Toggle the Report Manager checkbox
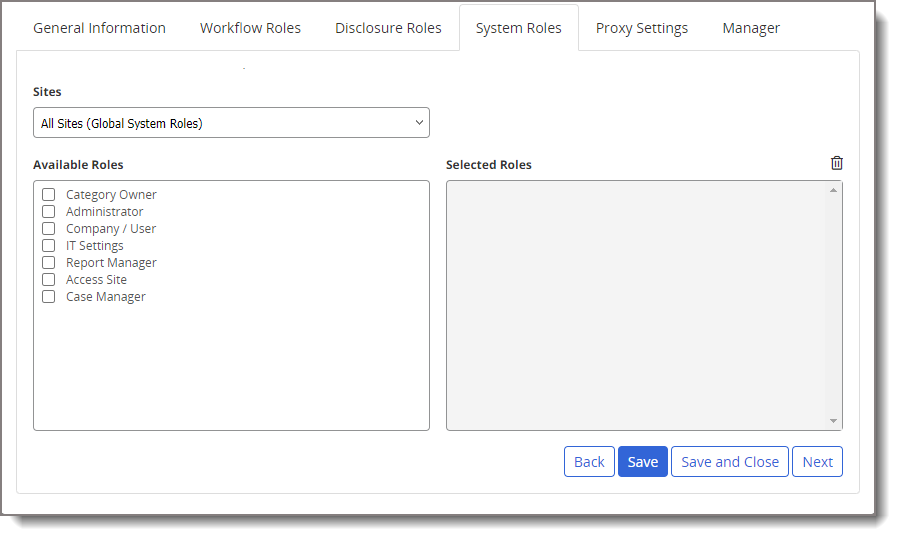899x539 pixels. click(x=48, y=263)
